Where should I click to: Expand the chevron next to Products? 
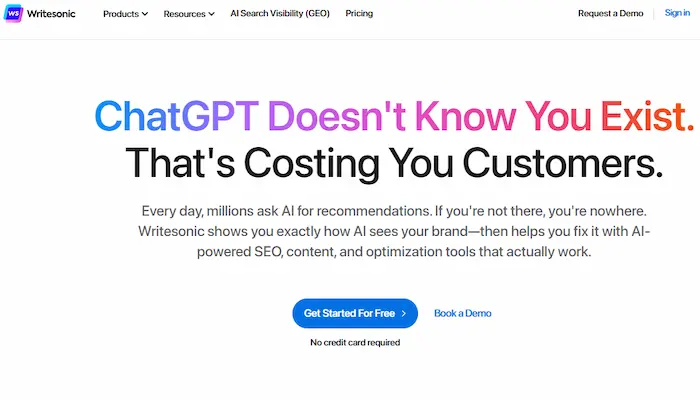point(145,14)
